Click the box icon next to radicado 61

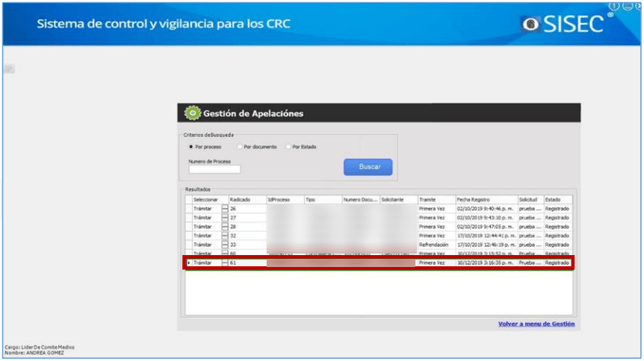pyautogui.click(x=225, y=263)
